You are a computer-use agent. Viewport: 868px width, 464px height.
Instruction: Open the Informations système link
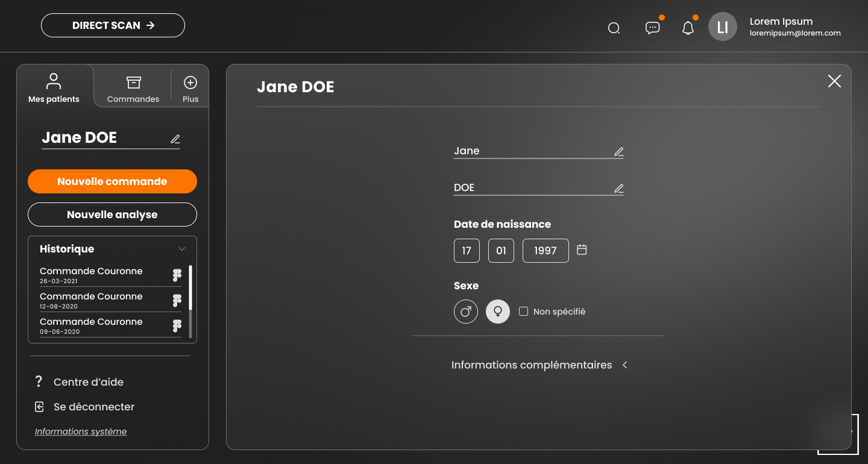click(x=81, y=431)
